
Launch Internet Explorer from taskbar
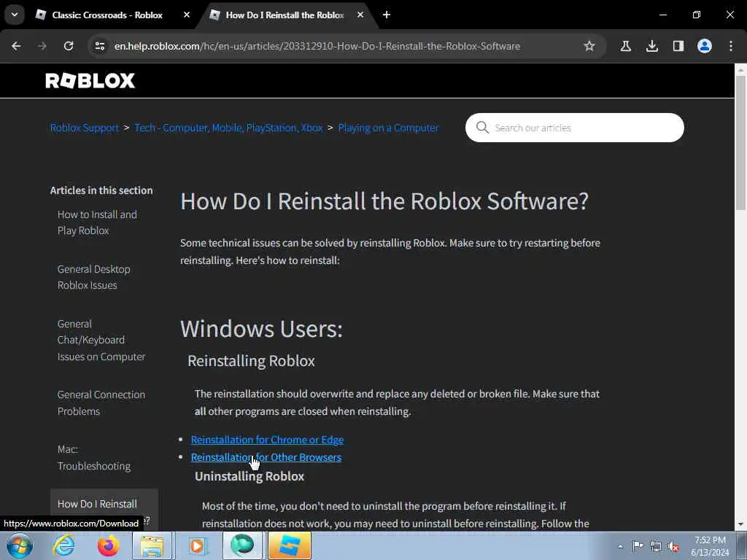tap(63, 545)
